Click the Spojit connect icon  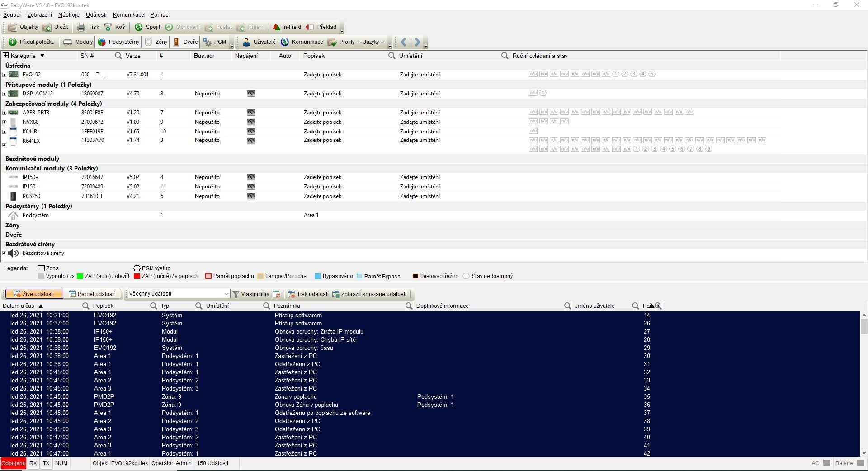(139, 27)
